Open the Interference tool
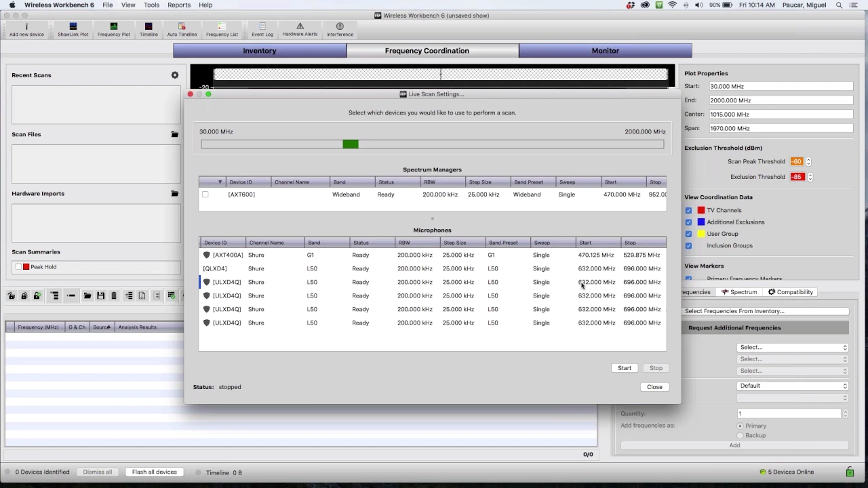 pos(340,30)
